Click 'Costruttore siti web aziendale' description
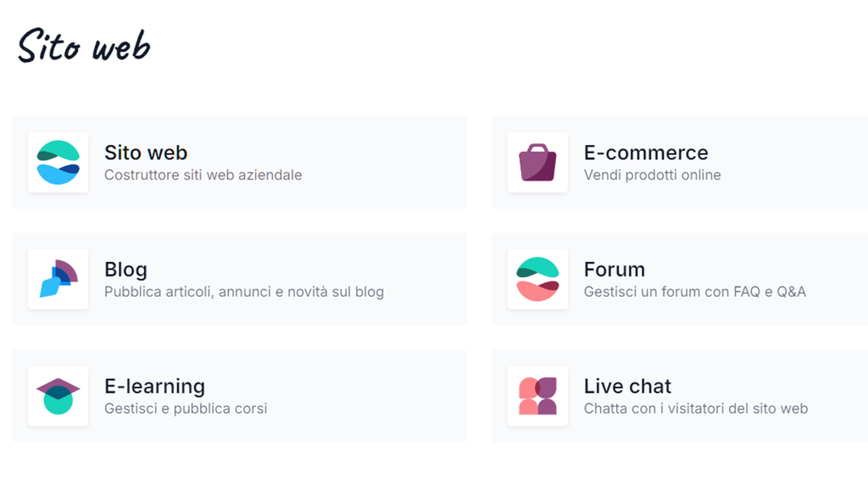Viewport: 868px width, 484px height. point(203,175)
